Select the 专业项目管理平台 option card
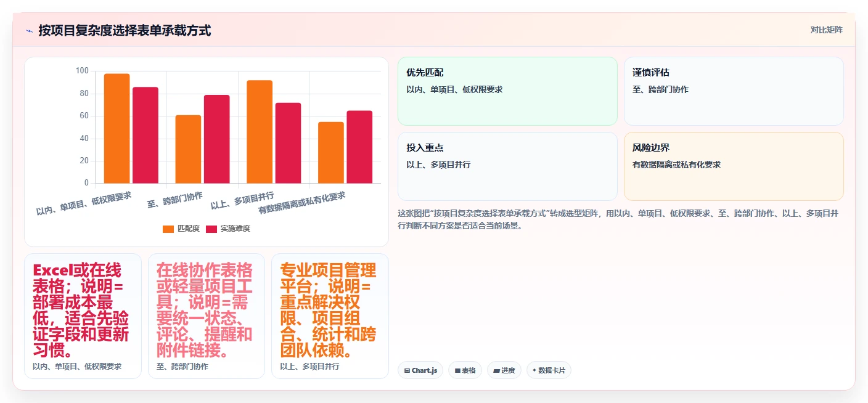Viewport: 868px width, 403px height. click(x=330, y=316)
